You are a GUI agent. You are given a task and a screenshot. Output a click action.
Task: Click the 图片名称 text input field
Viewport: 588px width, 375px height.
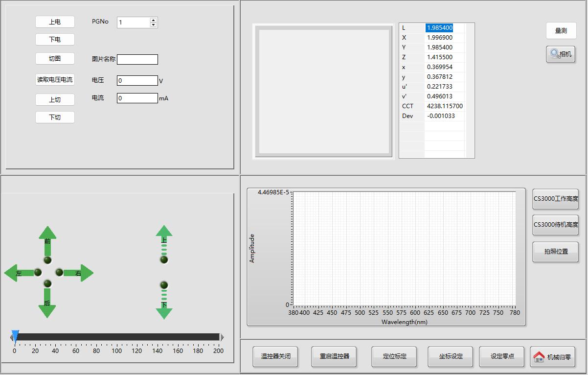[x=137, y=60]
